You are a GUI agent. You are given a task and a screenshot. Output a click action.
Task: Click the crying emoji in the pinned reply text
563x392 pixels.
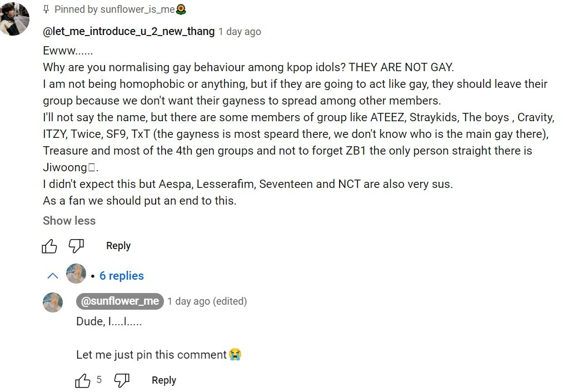(x=236, y=354)
